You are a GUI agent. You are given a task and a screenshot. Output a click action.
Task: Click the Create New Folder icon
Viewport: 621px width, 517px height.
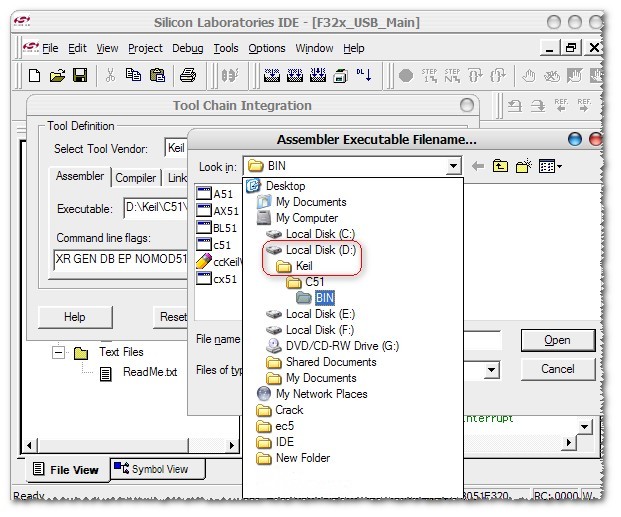524,166
